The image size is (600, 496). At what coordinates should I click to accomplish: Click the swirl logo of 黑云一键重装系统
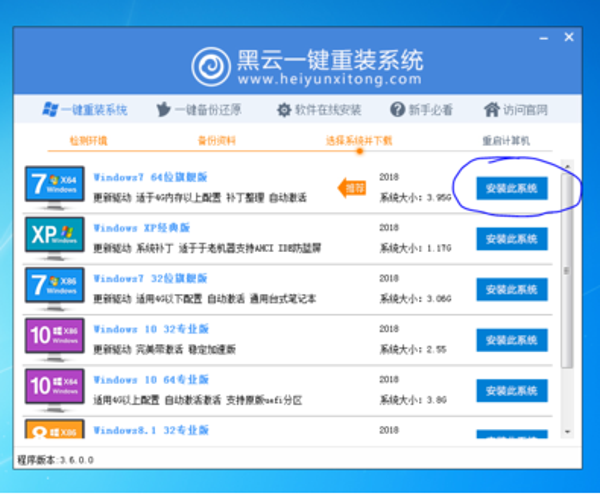click(x=211, y=67)
